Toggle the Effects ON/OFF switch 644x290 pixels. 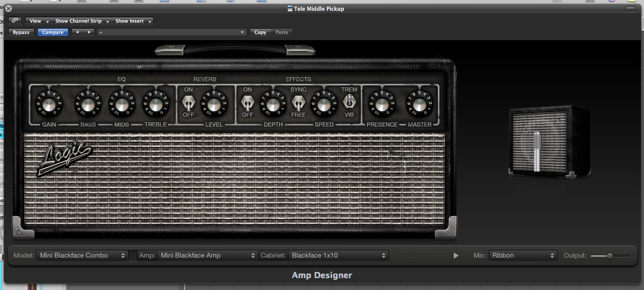(x=247, y=104)
